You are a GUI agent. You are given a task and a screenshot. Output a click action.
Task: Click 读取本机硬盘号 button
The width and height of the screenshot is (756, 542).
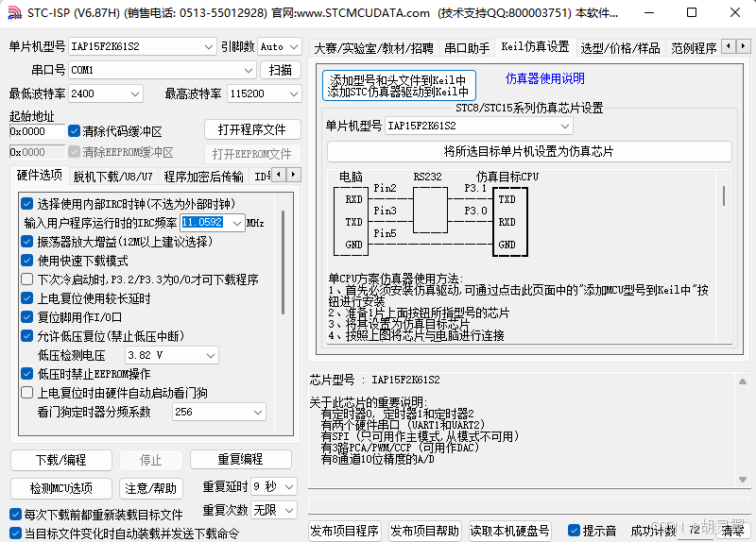click(509, 531)
